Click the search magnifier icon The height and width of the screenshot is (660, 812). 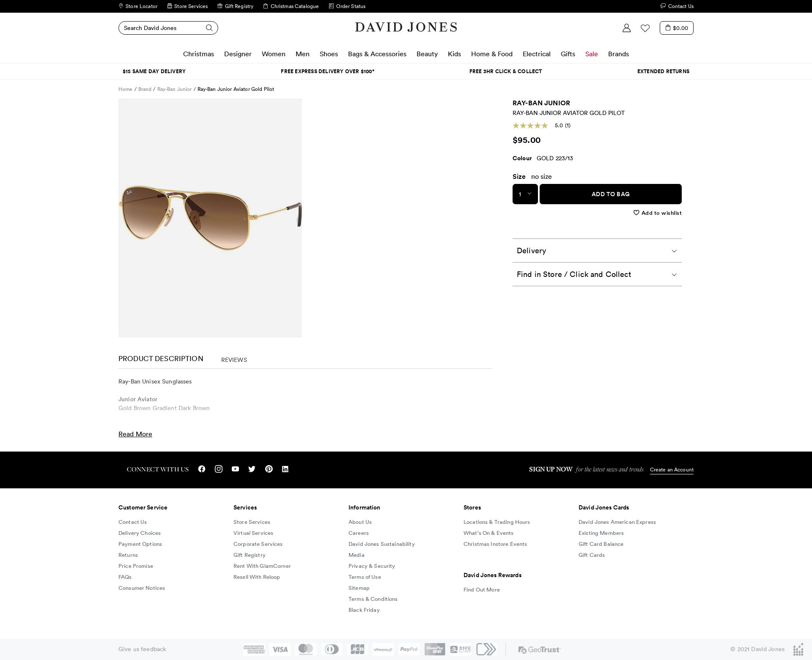point(209,28)
